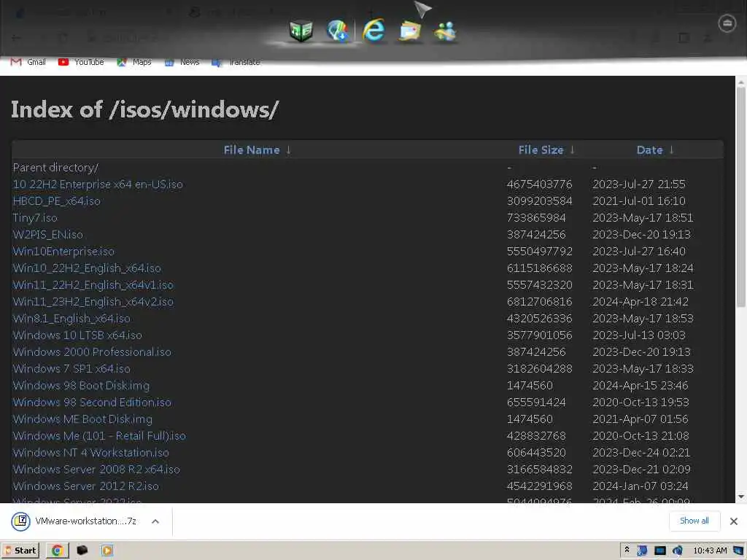Open the Gmail bookmark

28,62
